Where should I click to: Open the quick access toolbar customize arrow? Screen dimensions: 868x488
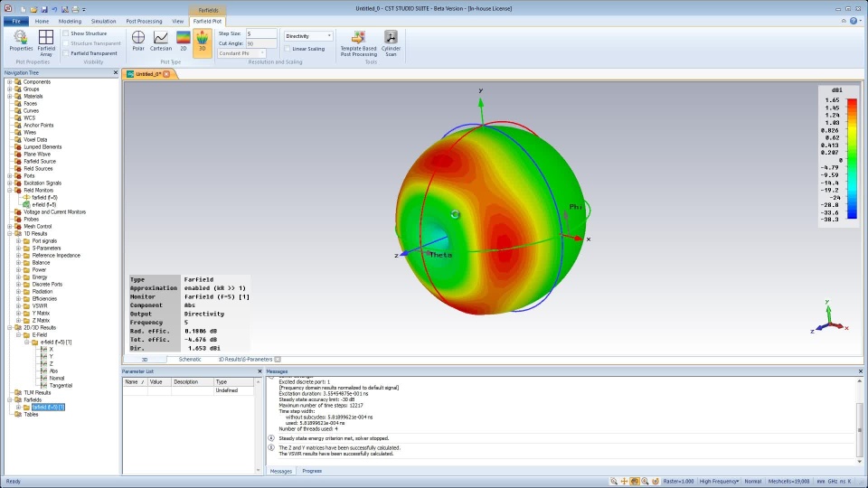point(84,9)
